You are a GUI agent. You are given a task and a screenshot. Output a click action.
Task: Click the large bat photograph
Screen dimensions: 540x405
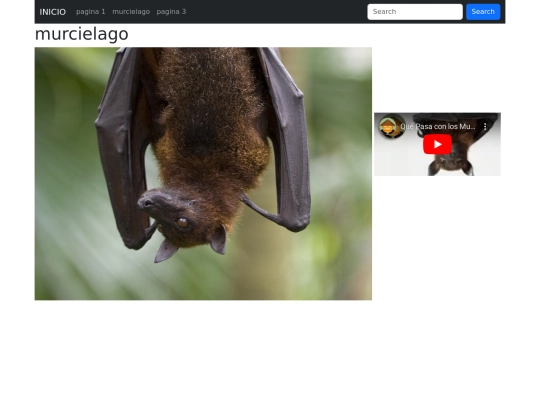tap(203, 174)
